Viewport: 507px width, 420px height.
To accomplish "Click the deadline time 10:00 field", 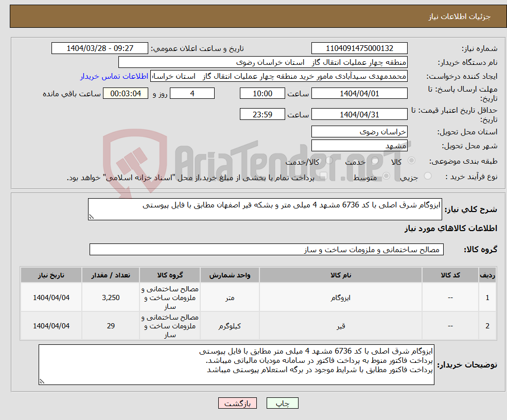I will pyautogui.click(x=262, y=94).
